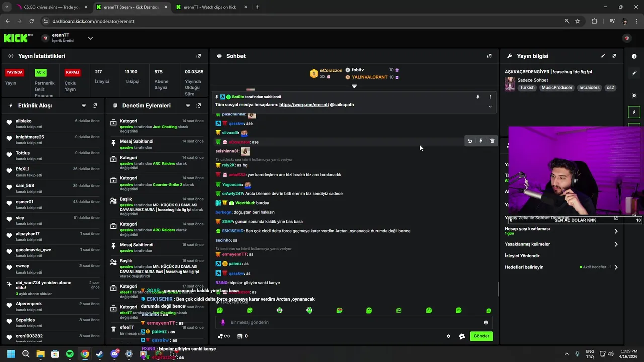Focus the Bir mesaj gönderin input
The width and height of the screenshot is (644, 362).
coord(355,323)
